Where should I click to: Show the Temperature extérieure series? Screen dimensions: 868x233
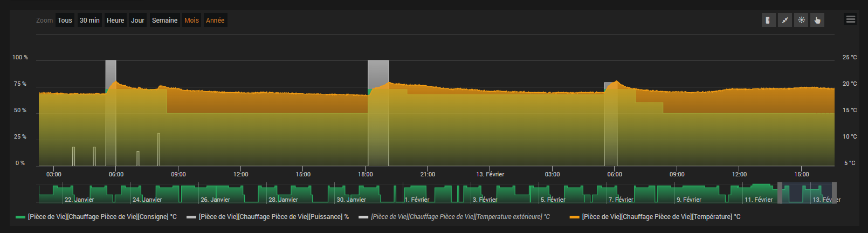point(460,217)
